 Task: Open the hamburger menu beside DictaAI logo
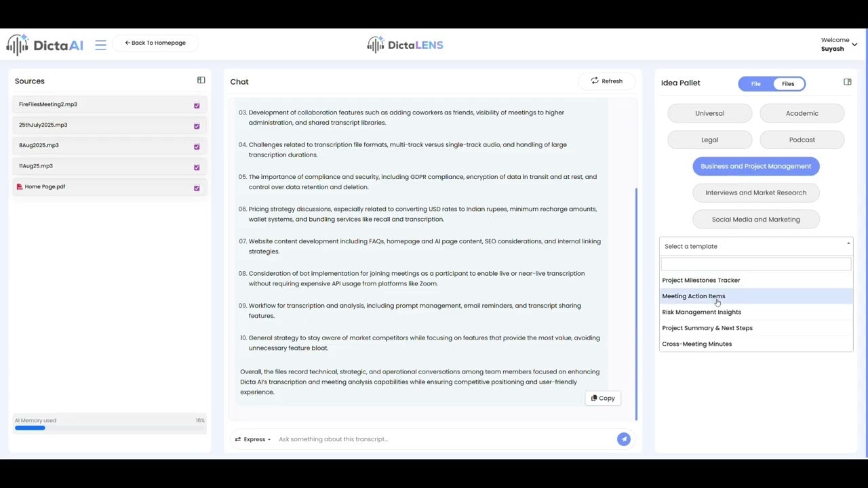click(100, 45)
